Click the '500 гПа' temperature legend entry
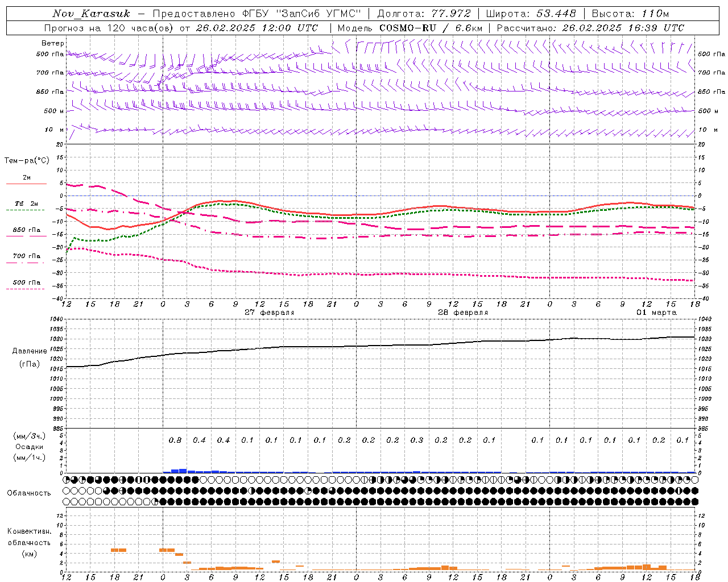This screenshot has height=582, width=728. point(27,282)
